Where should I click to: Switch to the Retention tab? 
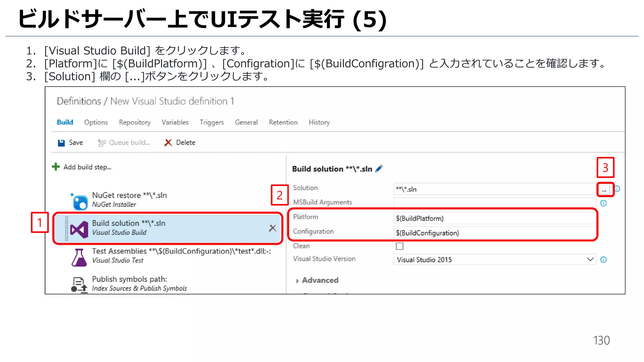tap(283, 122)
